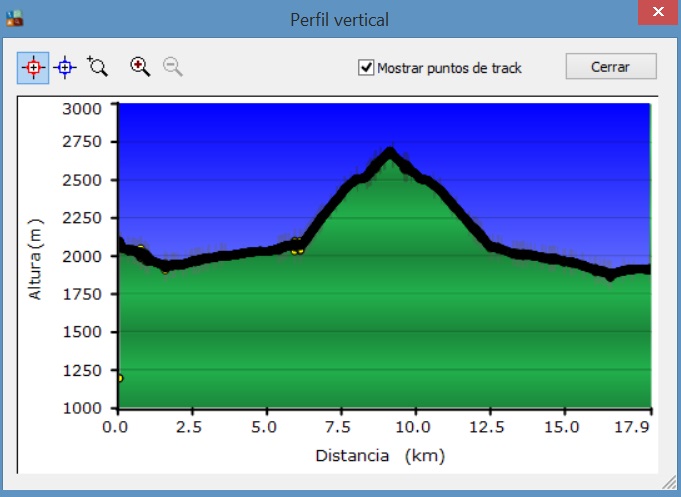The width and height of the screenshot is (681, 497).
Task: Click the 17.9 end distance tick label
Action: (649, 425)
